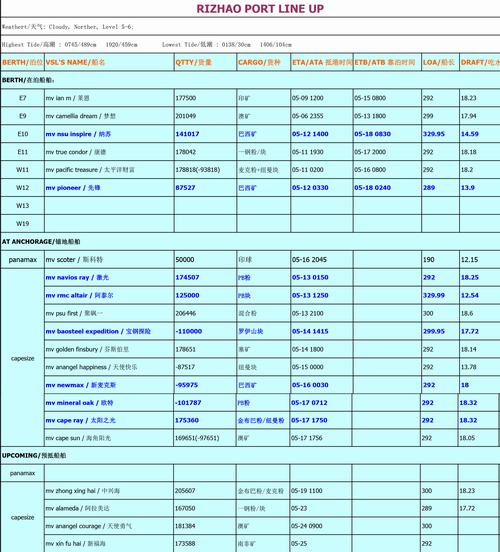Click quantity 174507

click(x=187, y=277)
